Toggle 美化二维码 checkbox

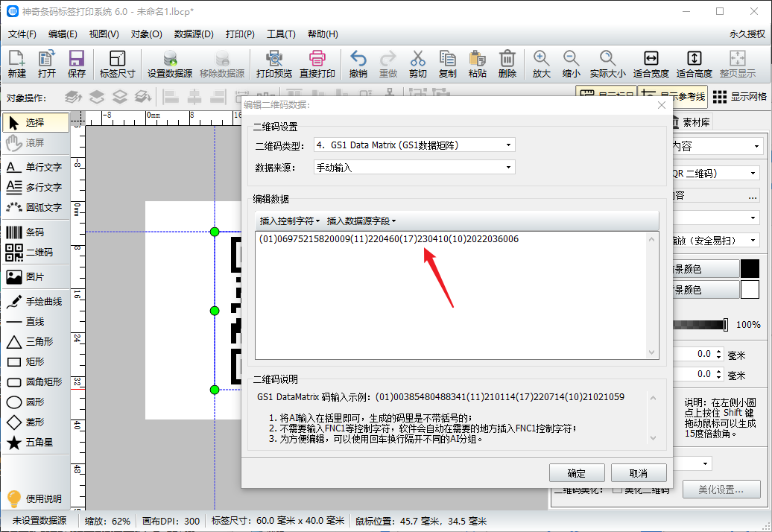pos(618,490)
